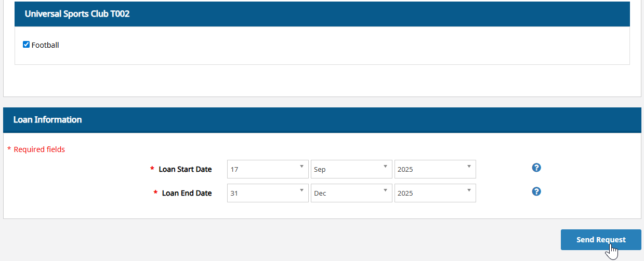Open Loan End Date day dropdown showing 31
Viewport: 644px width, 261px height.
coord(268,193)
